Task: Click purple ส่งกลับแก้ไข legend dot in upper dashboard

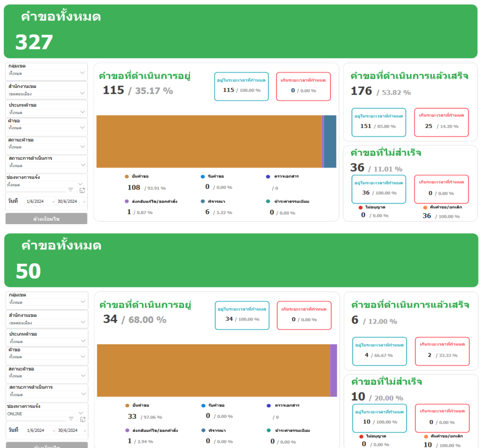Action: (x=127, y=201)
